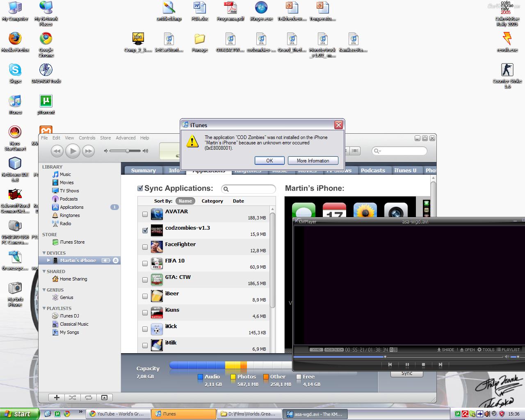This screenshot has width=525, height=420.
Task: Click the add playlist plus button
Action: (x=57, y=397)
